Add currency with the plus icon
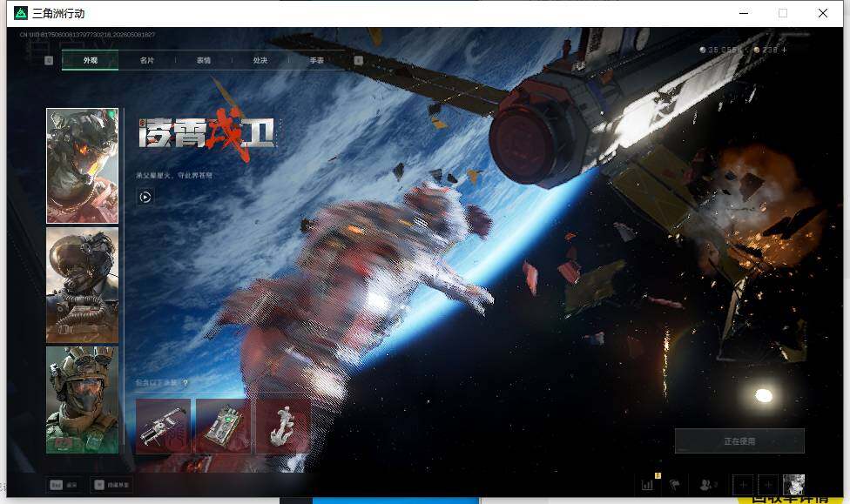Viewport: 850px width, 504px height. click(x=784, y=50)
